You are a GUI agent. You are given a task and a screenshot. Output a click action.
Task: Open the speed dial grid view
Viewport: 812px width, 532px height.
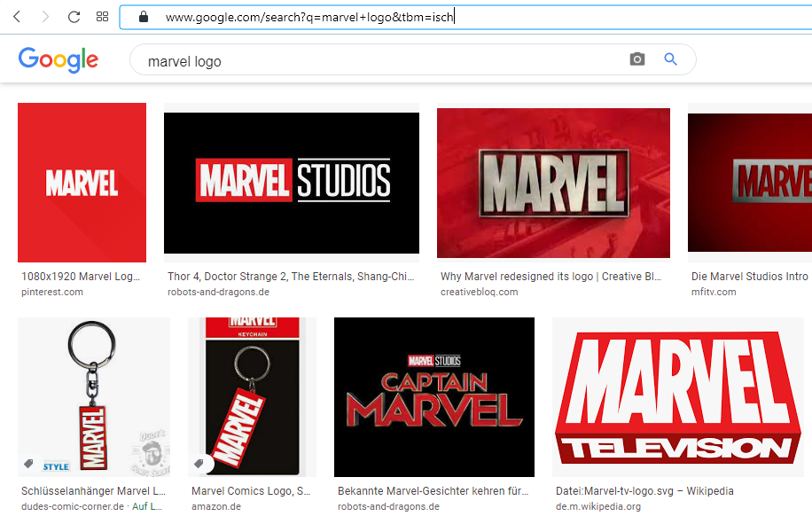[x=103, y=17]
